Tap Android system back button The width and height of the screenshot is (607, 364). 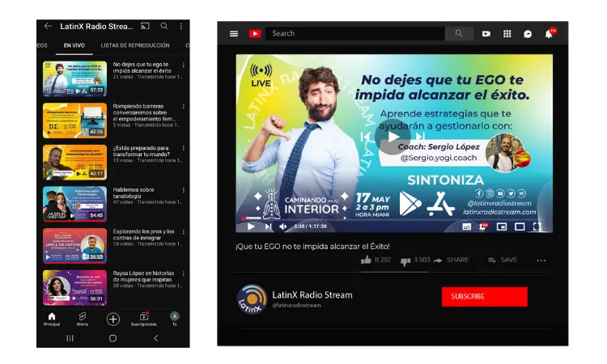pos(155,338)
